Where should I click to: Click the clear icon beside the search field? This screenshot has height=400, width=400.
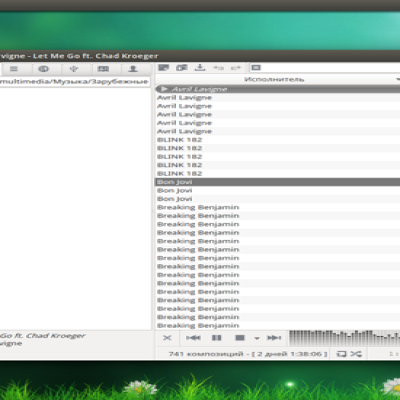tap(256, 68)
